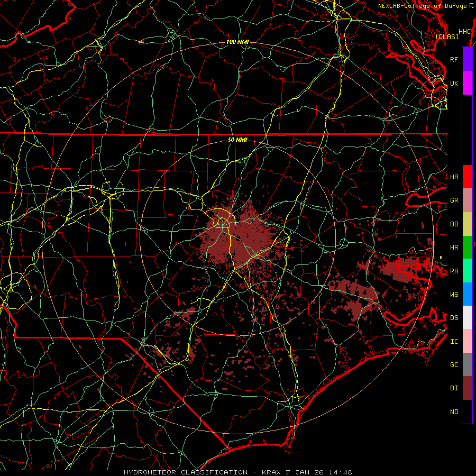Click the light pink IC legend swatch
The image size is (476, 476).
coord(467,341)
